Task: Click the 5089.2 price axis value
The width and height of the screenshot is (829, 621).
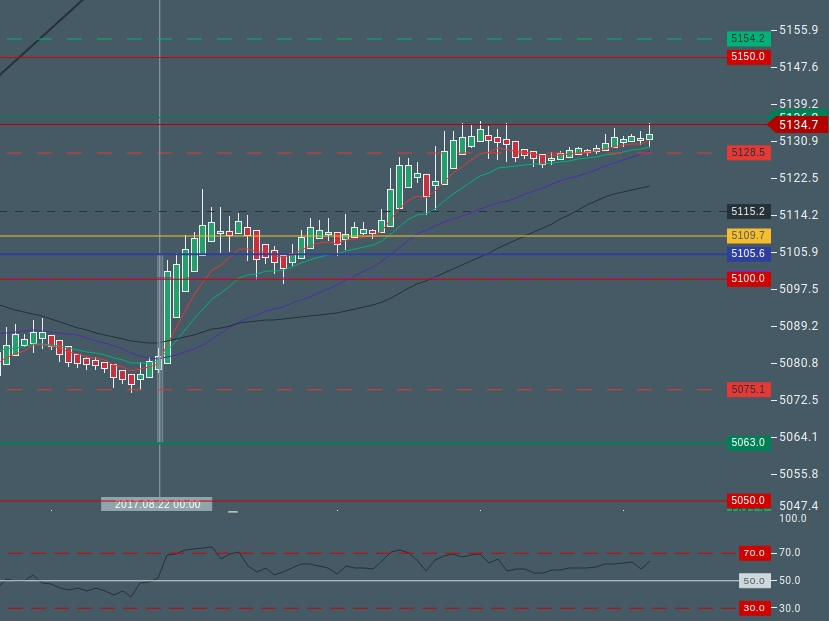Action: [798, 326]
